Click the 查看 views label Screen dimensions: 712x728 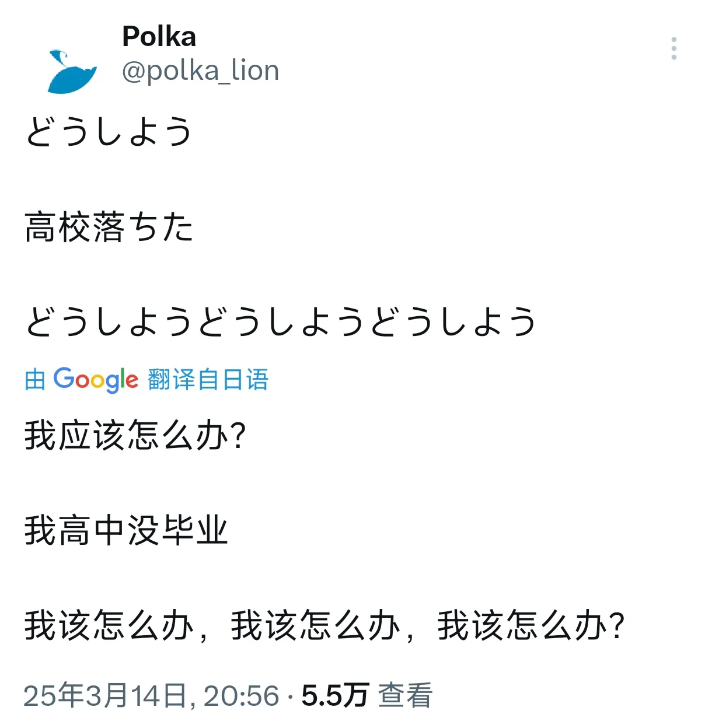[x=405, y=696]
